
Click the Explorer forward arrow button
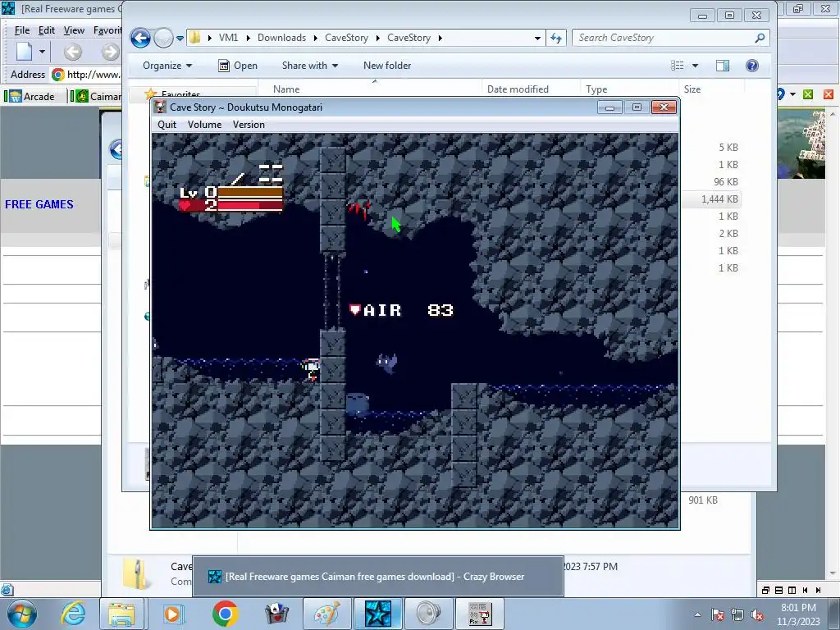pyautogui.click(x=163, y=38)
